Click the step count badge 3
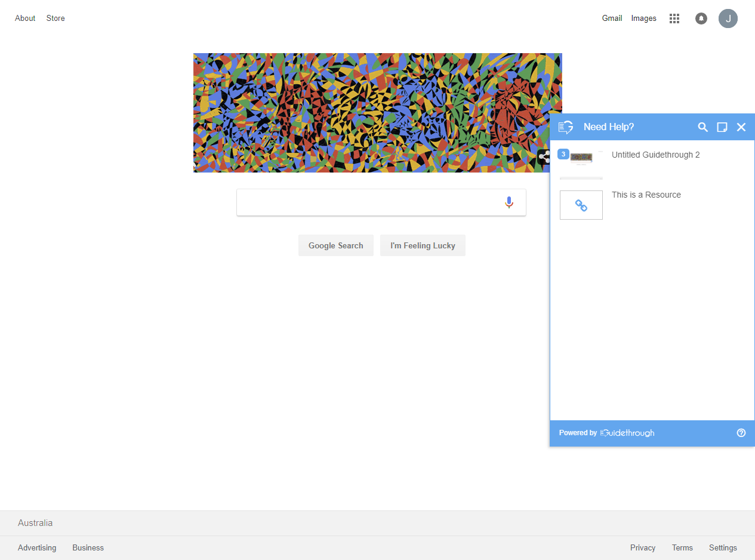 [x=563, y=154]
